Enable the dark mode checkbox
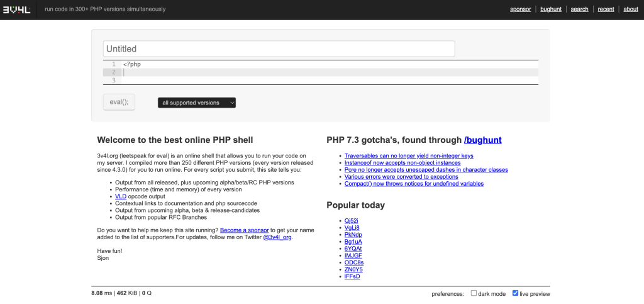This screenshot has width=644, height=304. pyautogui.click(x=474, y=293)
